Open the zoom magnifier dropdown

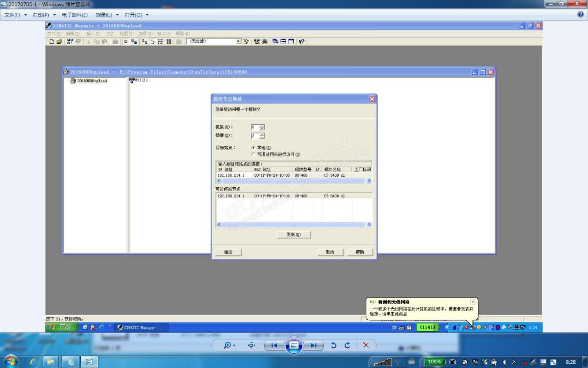[x=229, y=345]
